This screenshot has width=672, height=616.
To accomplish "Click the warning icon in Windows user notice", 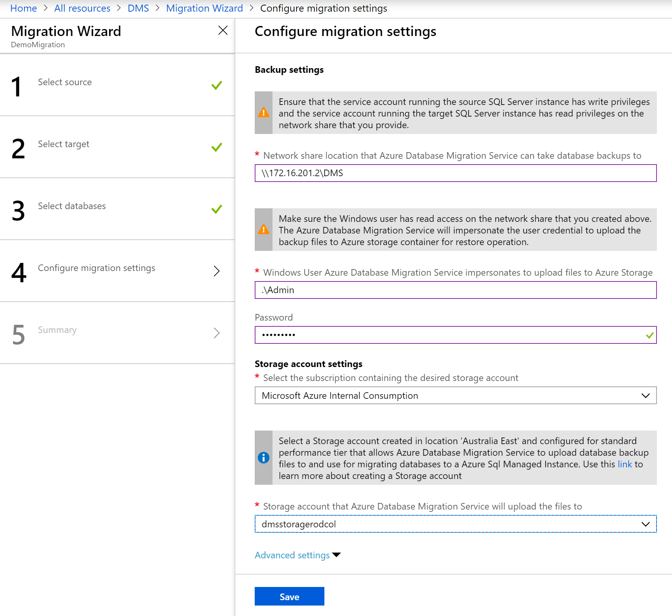I will tap(264, 230).
